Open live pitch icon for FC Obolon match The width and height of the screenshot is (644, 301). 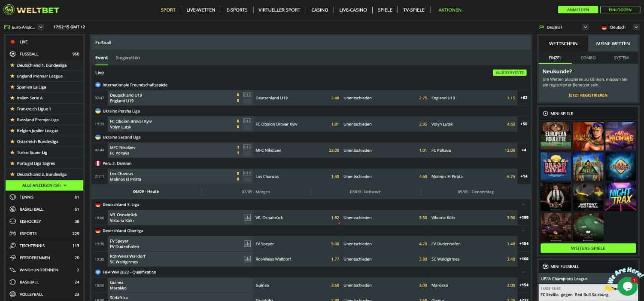(247, 121)
